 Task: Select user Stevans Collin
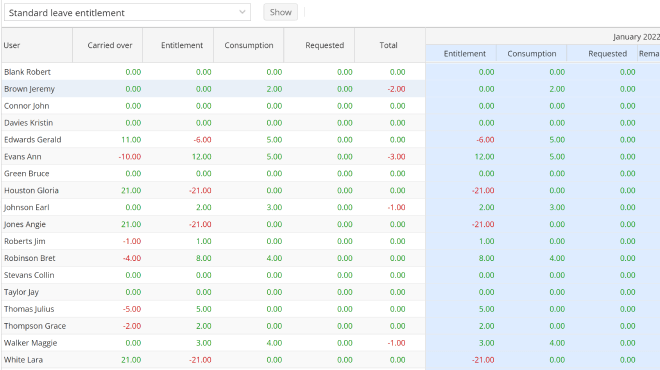29,275
